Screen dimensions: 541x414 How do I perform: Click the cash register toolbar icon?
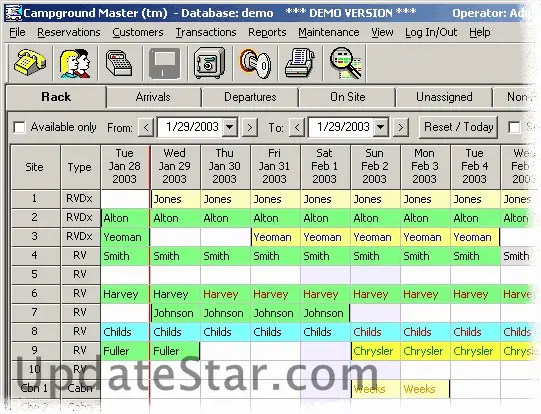[x=119, y=63]
